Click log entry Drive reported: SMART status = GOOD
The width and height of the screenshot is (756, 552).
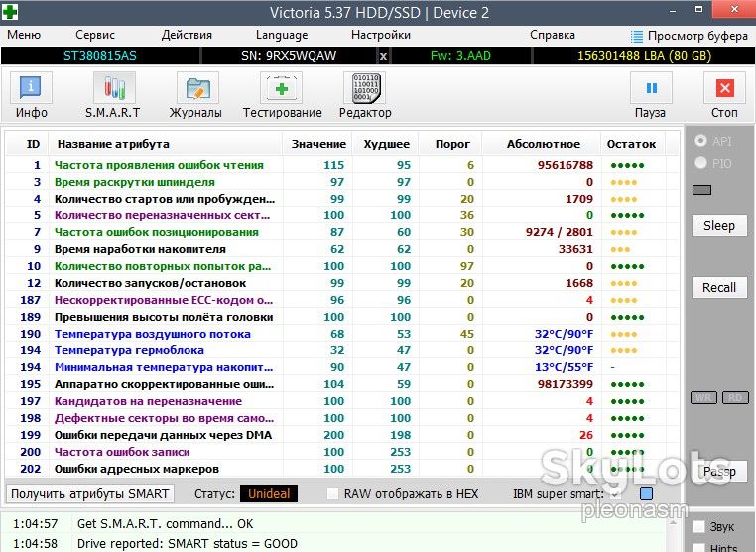(x=188, y=544)
